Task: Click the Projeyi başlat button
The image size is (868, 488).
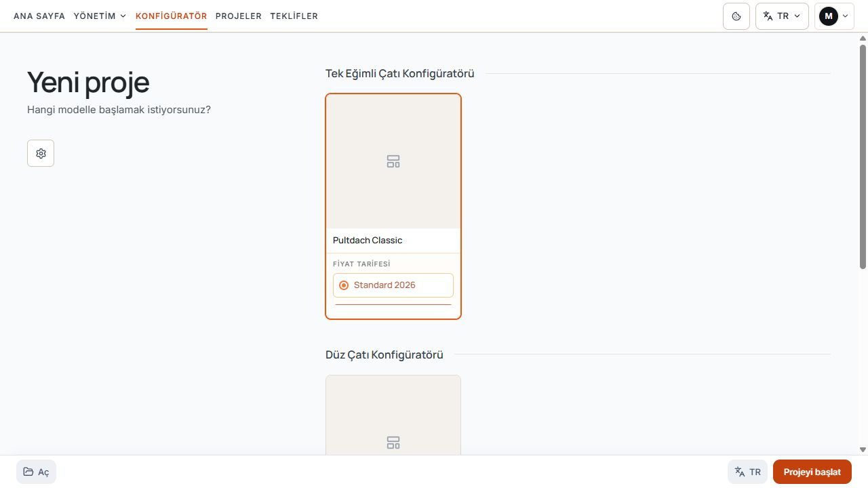Action: point(812,472)
